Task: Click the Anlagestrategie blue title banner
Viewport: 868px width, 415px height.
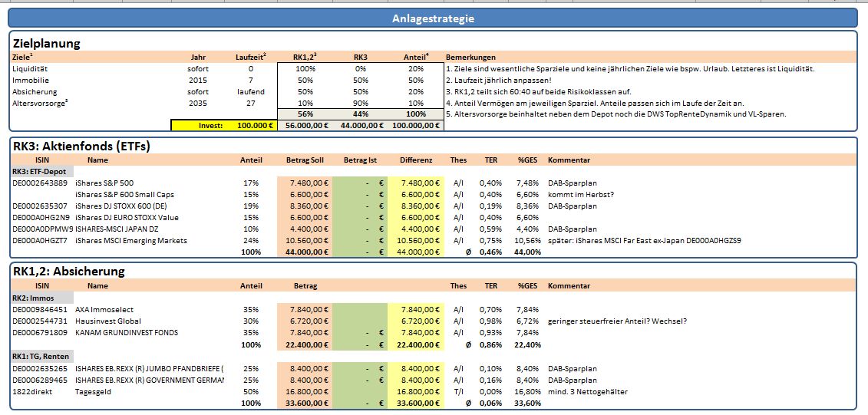Action: click(434, 18)
